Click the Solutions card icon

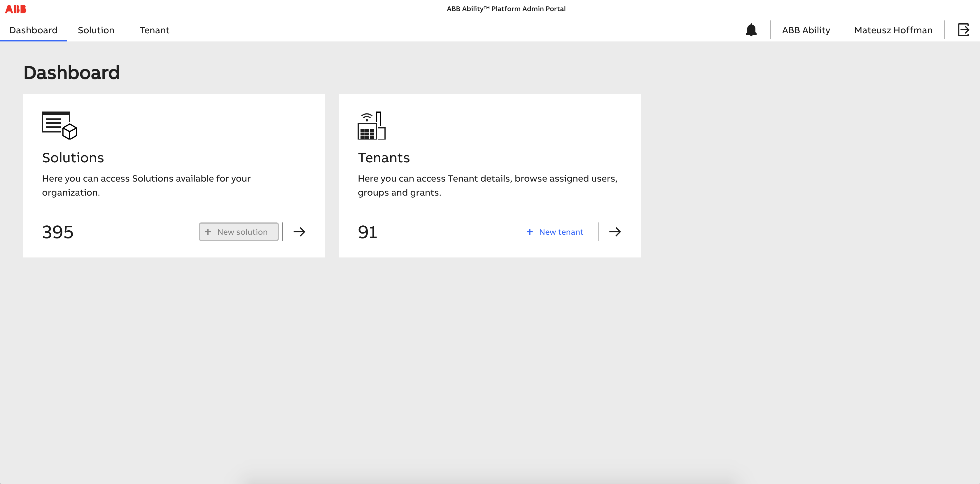59,125
